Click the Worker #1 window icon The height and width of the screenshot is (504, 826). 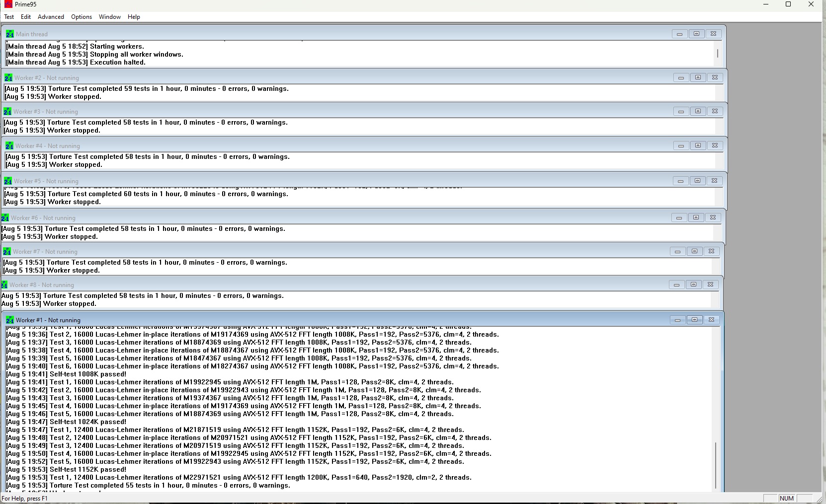tap(10, 320)
